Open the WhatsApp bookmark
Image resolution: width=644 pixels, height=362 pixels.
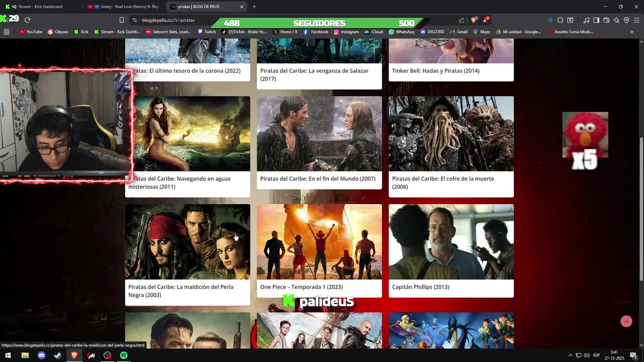[402, 32]
